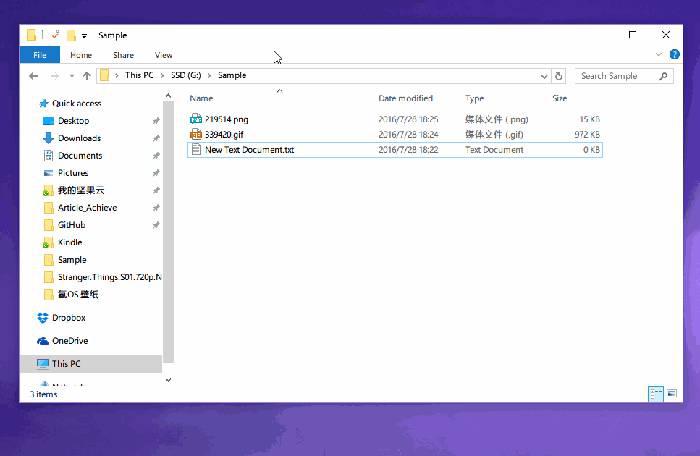Open the Customize Quick Access Toolbar dropdown
700x456 pixels.
click(84, 36)
